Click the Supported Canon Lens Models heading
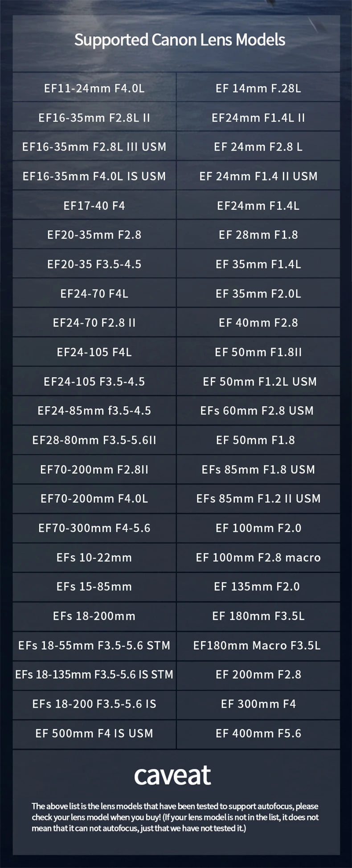The height and width of the screenshot is (868, 352). pyautogui.click(x=180, y=40)
